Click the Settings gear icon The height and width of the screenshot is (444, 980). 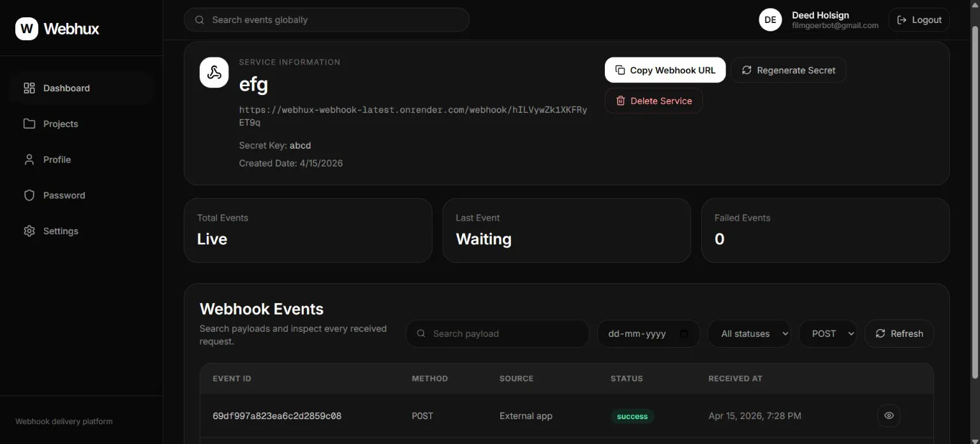tap(29, 231)
